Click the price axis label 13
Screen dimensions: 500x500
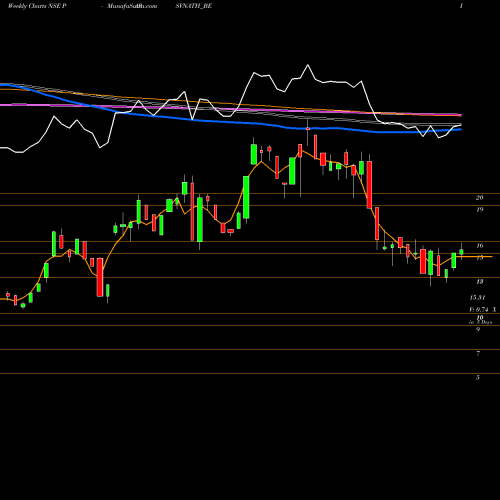[479, 282]
